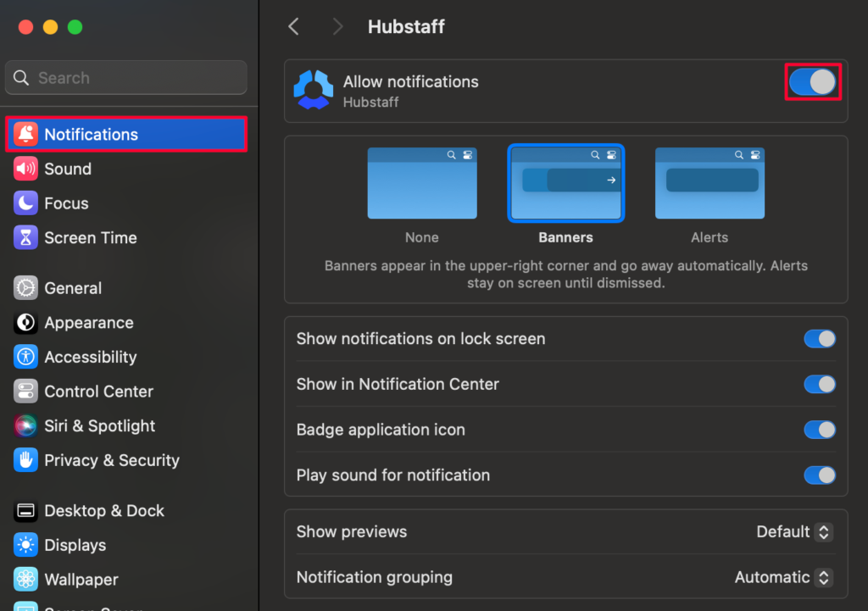
Task: Click the None style label text
Action: coord(422,237)
